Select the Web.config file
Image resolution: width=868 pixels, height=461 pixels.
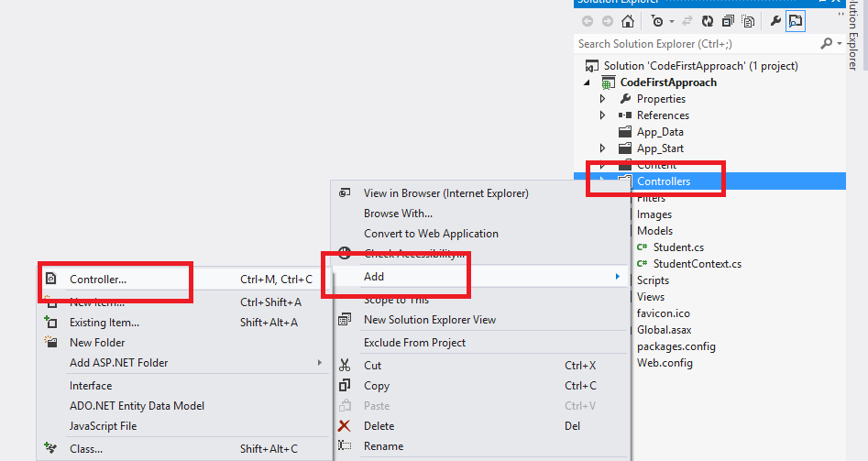click(x=665, y=363)
